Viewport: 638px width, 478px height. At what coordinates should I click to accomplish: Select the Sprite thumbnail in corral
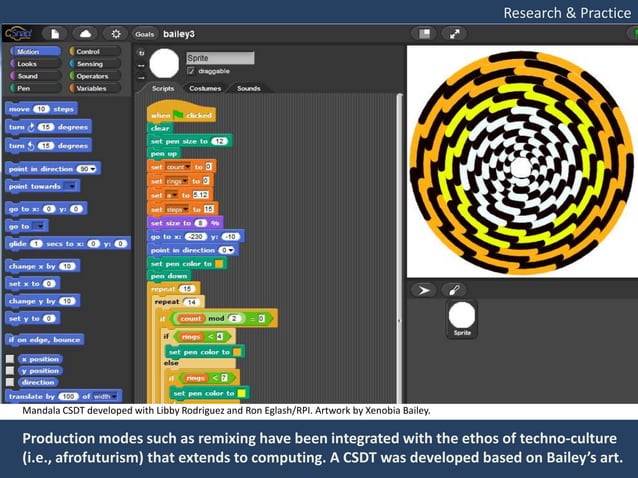pyautogui.click(x=462, y=320)
